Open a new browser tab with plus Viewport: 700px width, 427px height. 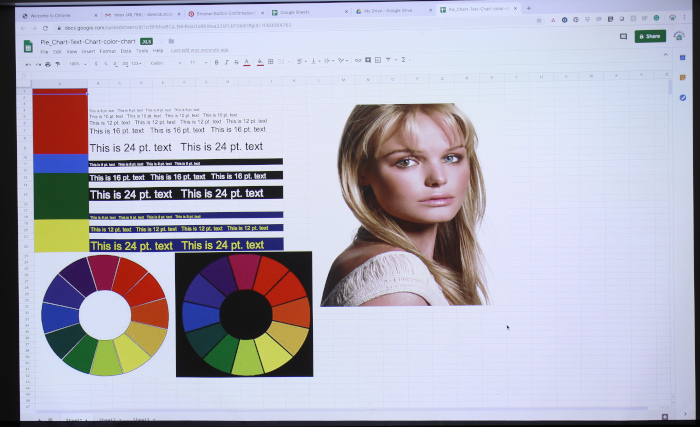(x=529, y=8)
